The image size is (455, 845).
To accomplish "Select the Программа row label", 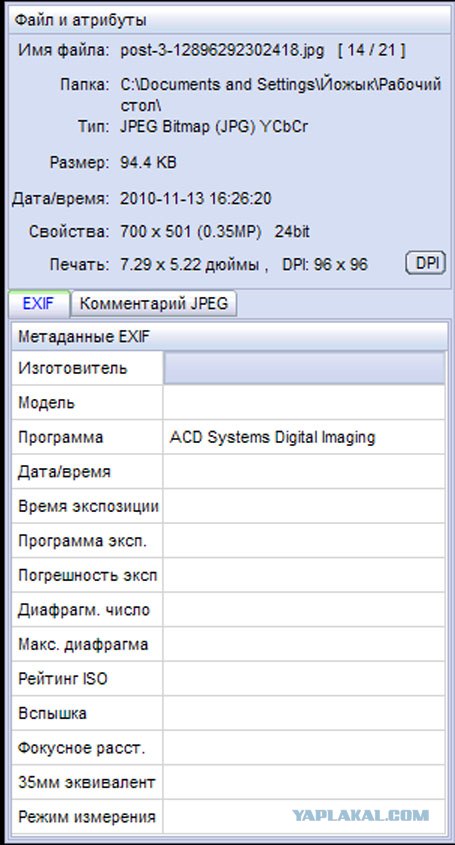I will (60, 438).
